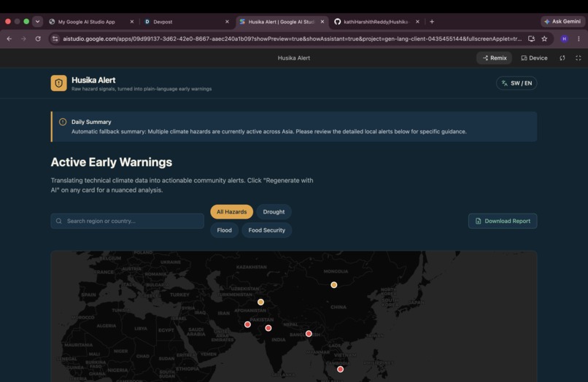Switch to the Devpost tab

[186, 22]
